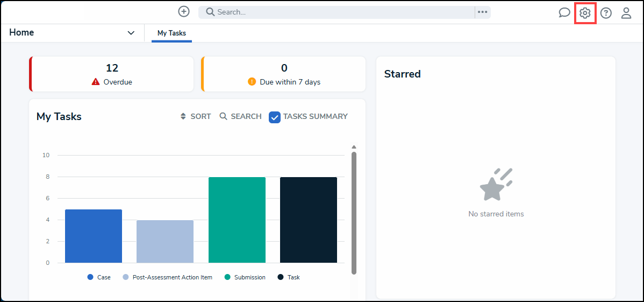Viewport: 644px width, 302px height.
Task: Click the My Tasks vertical scrollbar
Action: [354, 213]
